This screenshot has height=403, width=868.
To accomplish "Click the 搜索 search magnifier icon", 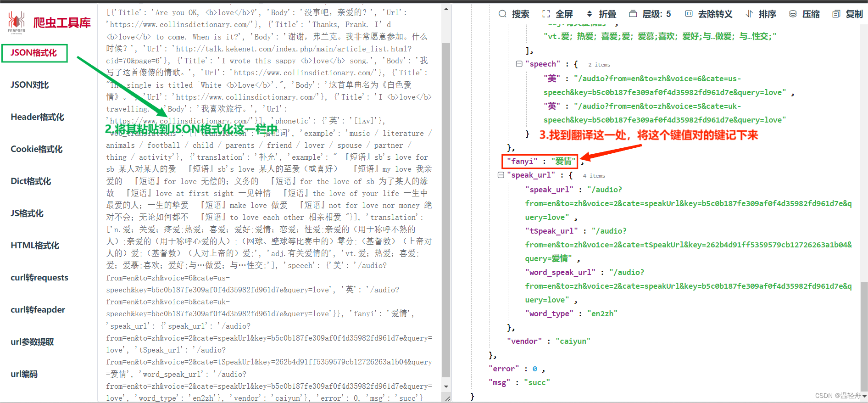I will 503,14.
